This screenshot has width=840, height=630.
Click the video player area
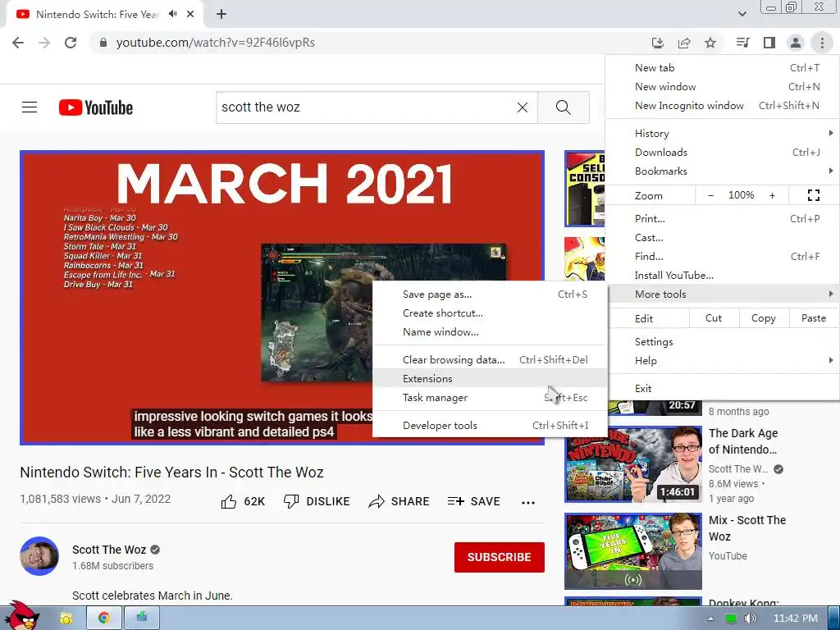[282, 298]
